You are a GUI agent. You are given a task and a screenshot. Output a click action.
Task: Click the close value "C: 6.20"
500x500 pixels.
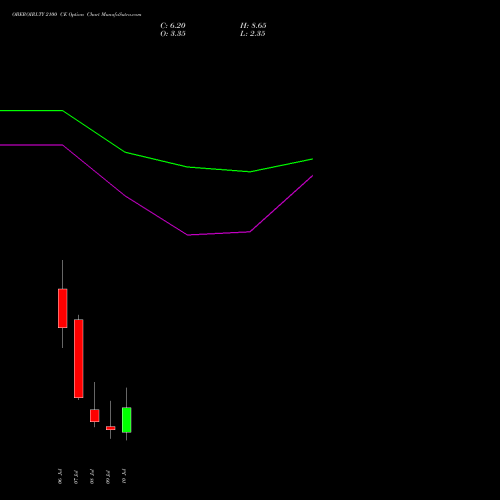coord(173,26)
